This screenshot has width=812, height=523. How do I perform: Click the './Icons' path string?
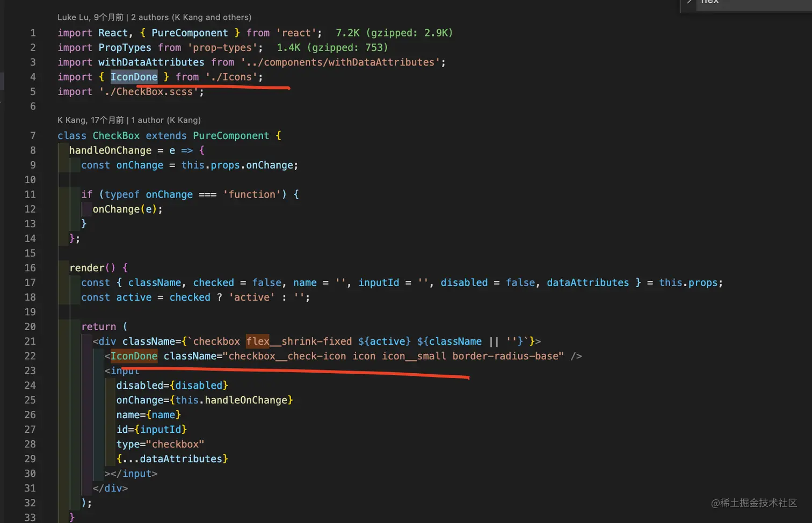(x=231, y=77)
